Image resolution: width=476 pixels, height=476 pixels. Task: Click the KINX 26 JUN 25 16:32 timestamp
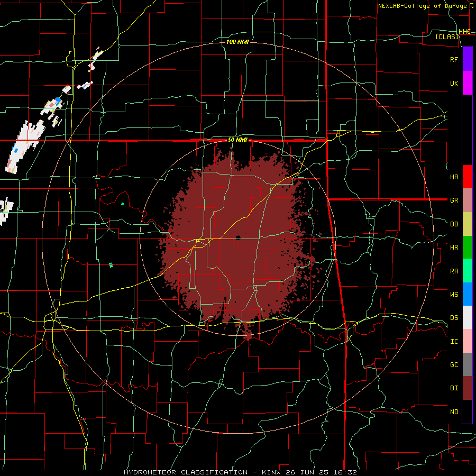309,472
